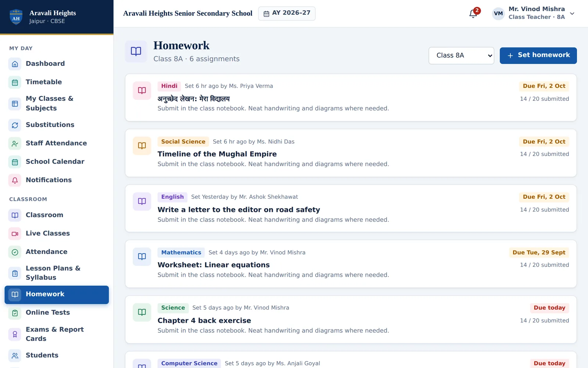Click the Students people icon
This screenshot has height=368, width=588.
15,355
